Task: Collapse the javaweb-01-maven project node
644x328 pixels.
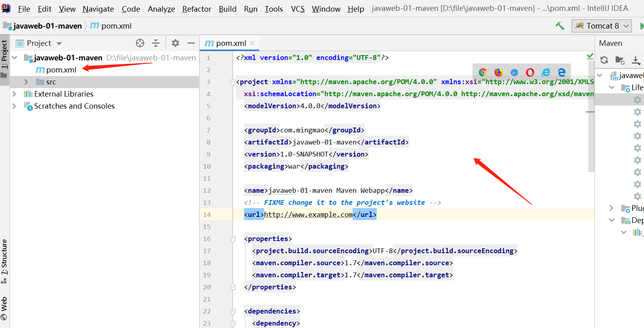Action: 14,58
